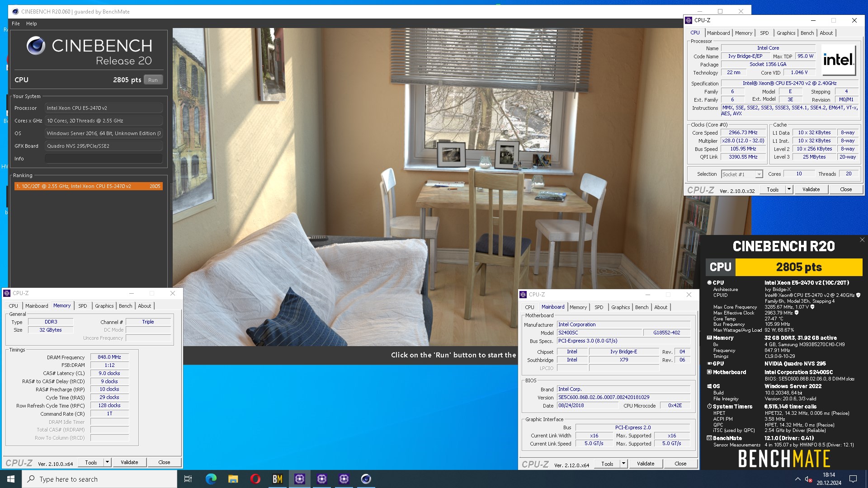Switch to CPU tab in bottom-left CPU-Z window

click(x=14, y=306)
